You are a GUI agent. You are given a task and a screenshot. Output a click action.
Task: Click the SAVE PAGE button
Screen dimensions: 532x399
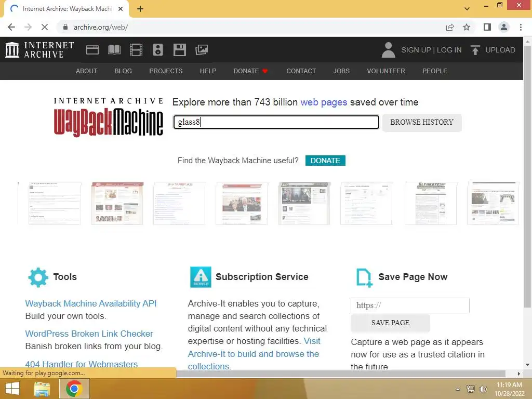[x=390, y=323]
